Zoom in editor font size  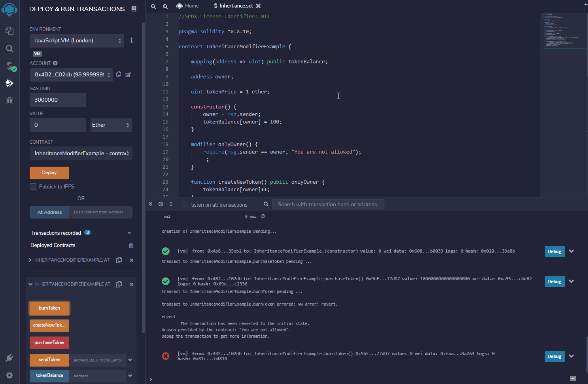tap(165, 6)
